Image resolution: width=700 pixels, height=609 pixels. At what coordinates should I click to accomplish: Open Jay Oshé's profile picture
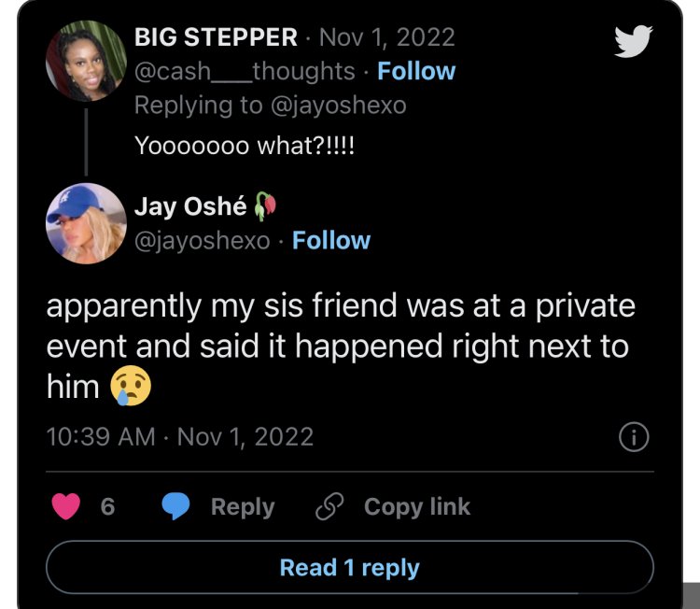(86, 223)
